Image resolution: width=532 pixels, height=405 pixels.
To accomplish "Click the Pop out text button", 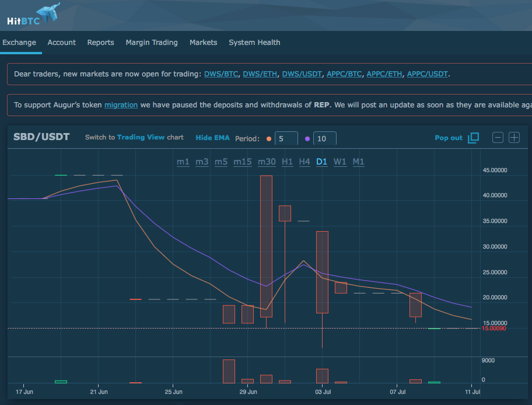I will (x=449, y=138).
